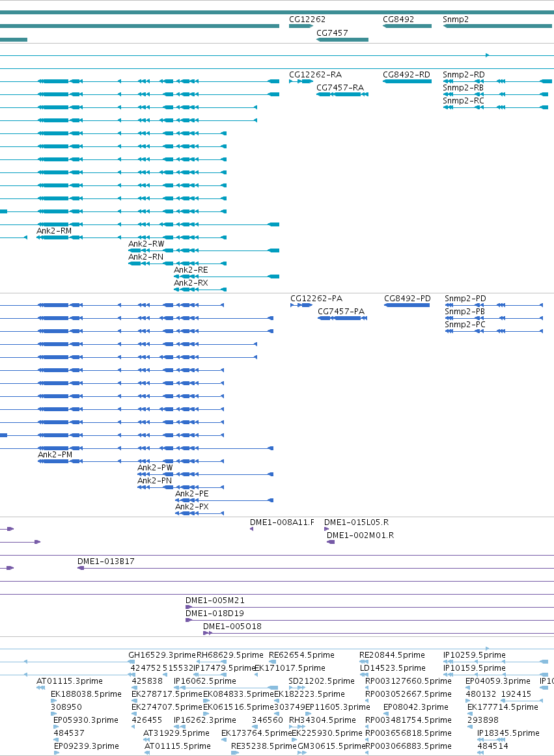Viewport: 554px width, 756px height.
Task: Click the Ank2-PX protein
Action: [x=199, y=513]
